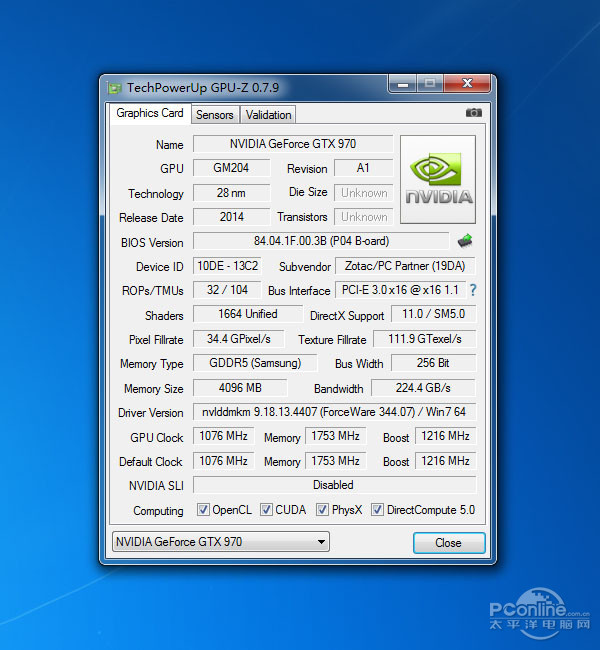This screenshot has height=650, width=600.
Task: Click the Transistors Unknown field
Action: pyautogui.click(x=363, y=217)
